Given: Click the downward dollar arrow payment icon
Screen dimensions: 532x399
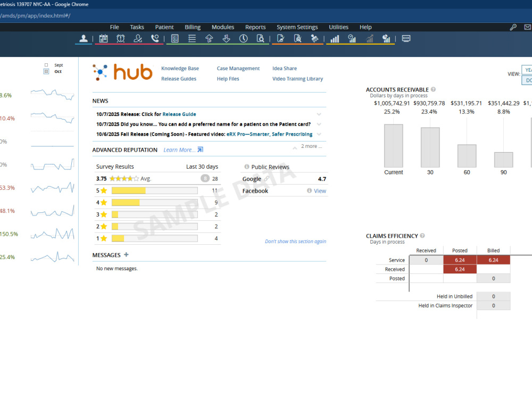Looking at the screenshot, I should [226, 39].
